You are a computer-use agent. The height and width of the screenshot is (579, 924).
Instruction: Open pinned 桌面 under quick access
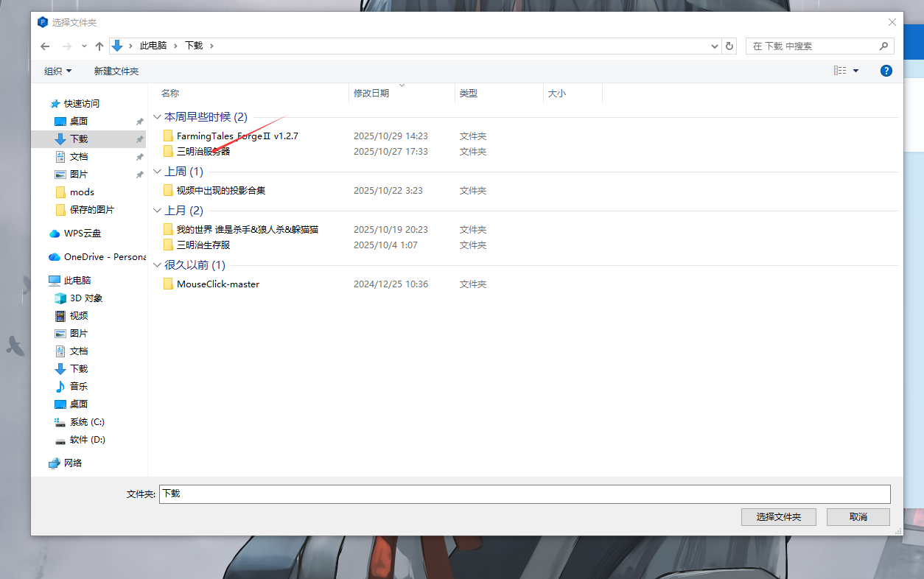(x=79, y=121)
